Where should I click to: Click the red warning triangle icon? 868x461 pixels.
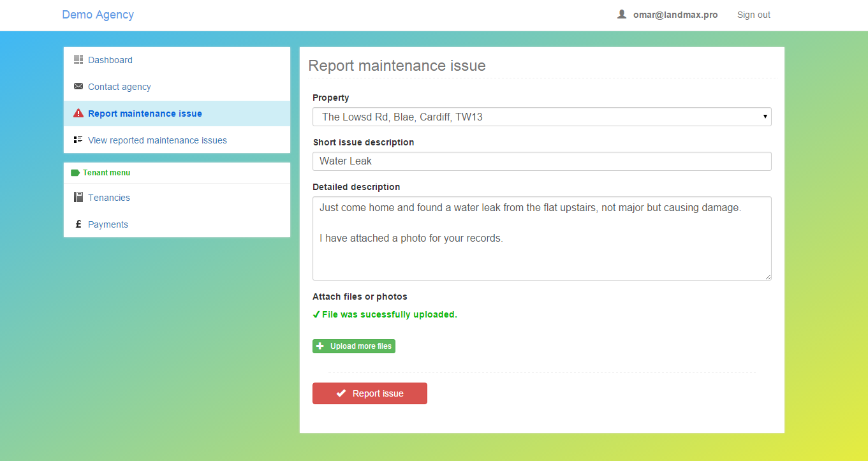[x=78, y=113]
